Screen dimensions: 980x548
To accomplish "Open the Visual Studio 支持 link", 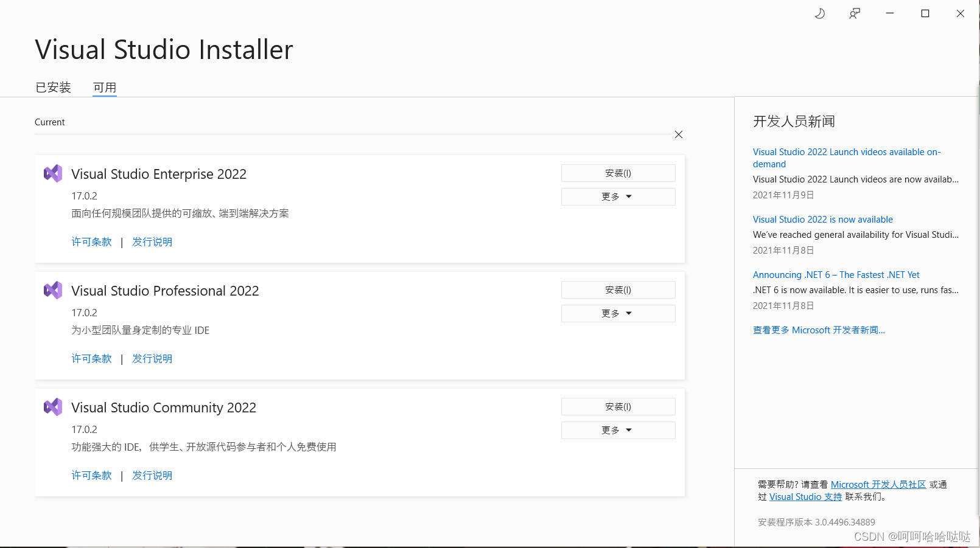I will coord(805,496).
